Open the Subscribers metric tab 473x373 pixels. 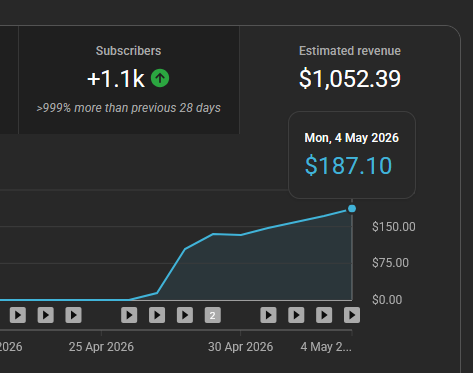(x=129, y=80)
